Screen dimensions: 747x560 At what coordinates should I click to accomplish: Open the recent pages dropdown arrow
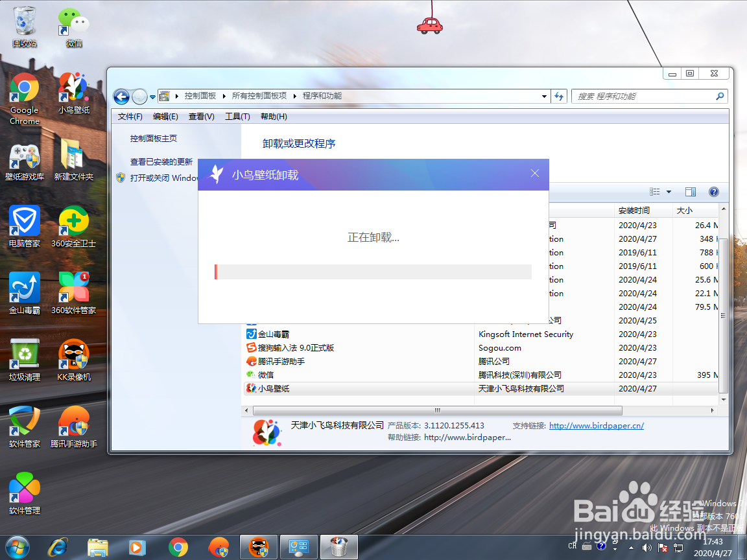[152, 97]
